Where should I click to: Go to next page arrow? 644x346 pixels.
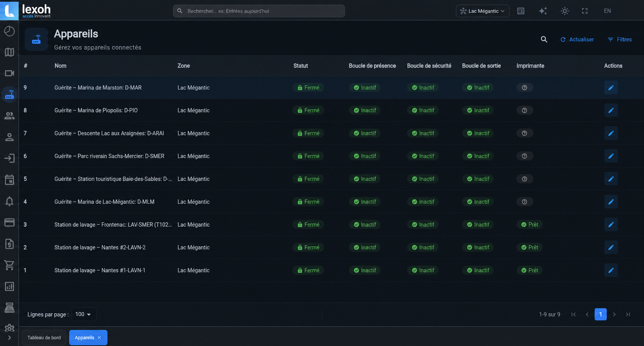(614, 314)
